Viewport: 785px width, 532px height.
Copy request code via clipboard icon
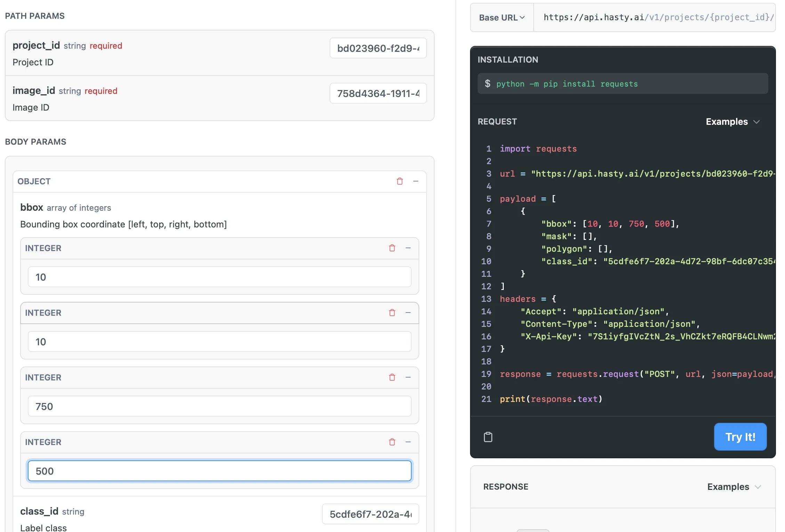[x=488, y=437]
